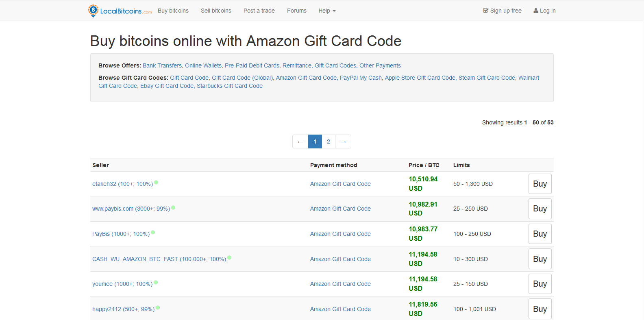This screenshot has height=320, width=644.
Task: Browse Other Payments offers
Action: (380, 65)
